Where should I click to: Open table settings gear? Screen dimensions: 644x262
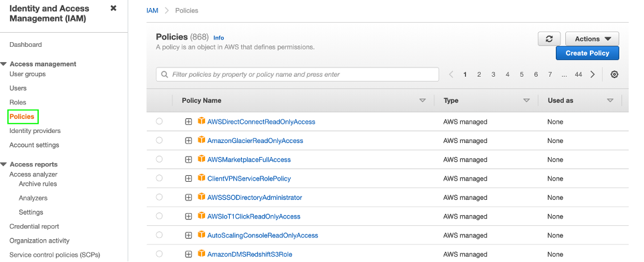615,74
